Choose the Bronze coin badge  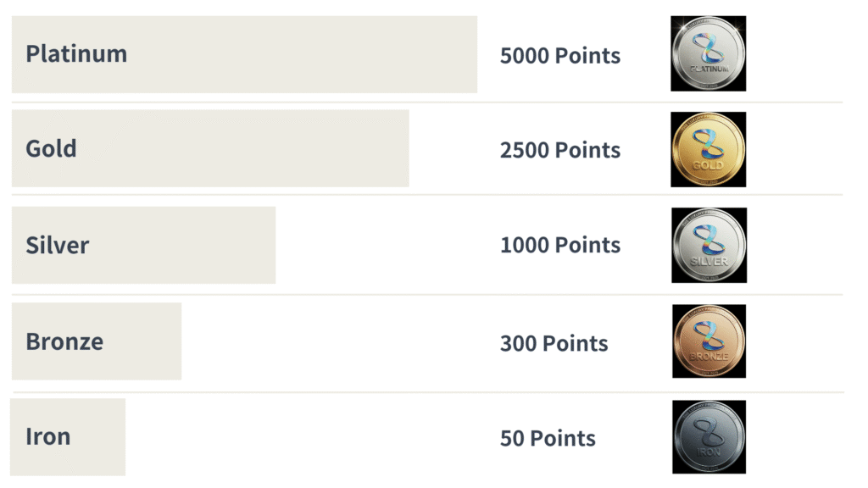pos(709,341)
